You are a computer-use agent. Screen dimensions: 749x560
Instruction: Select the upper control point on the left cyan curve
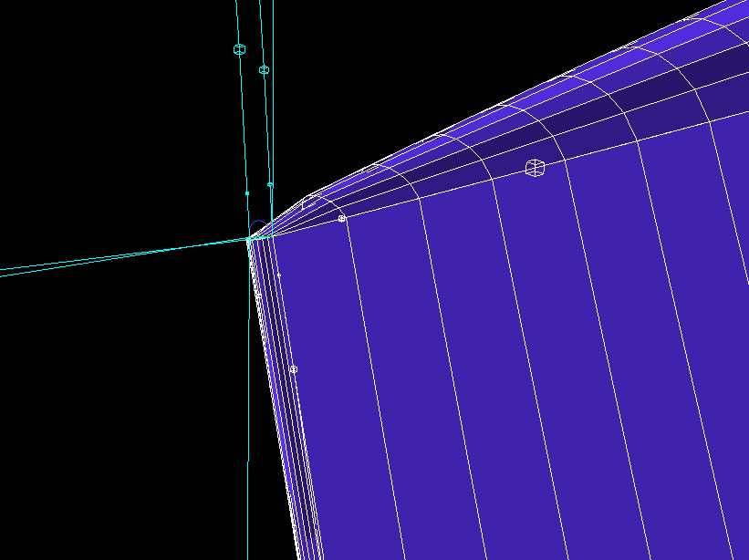coord(239,48)
